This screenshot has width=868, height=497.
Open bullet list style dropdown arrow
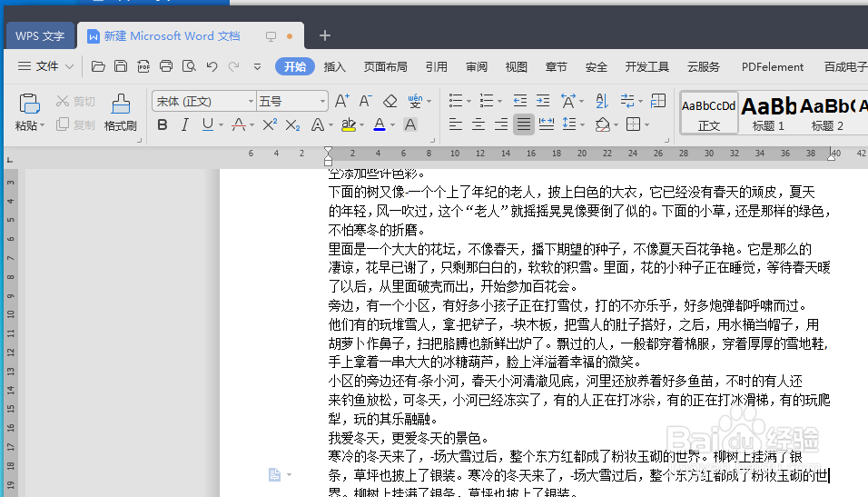pos(469,102)
